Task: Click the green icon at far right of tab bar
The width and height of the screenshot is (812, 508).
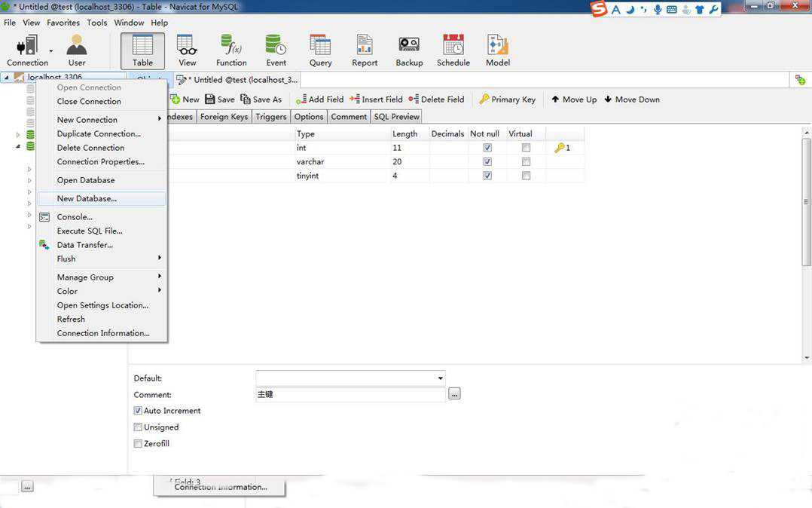Action: tap(800, 80)
